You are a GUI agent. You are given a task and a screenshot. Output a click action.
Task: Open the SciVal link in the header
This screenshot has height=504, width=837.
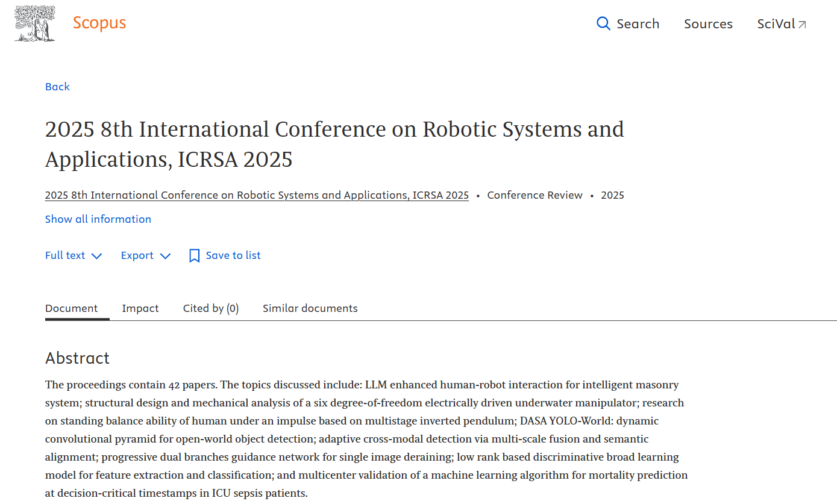click(776, 24)
